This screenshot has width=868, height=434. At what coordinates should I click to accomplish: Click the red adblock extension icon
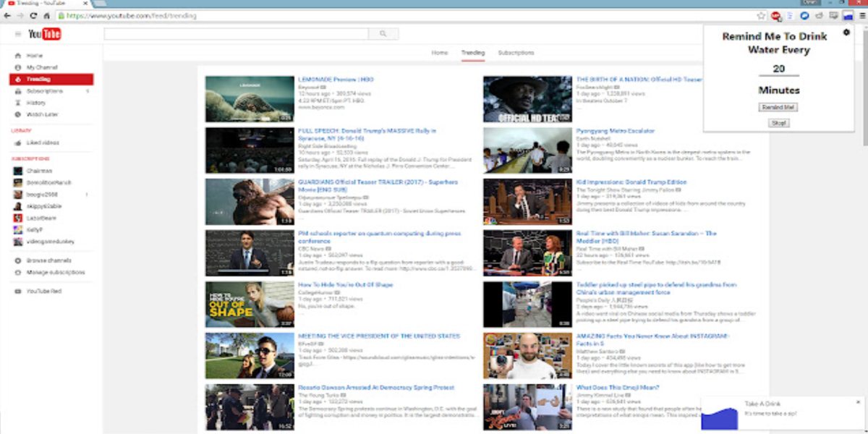(776, 15)
